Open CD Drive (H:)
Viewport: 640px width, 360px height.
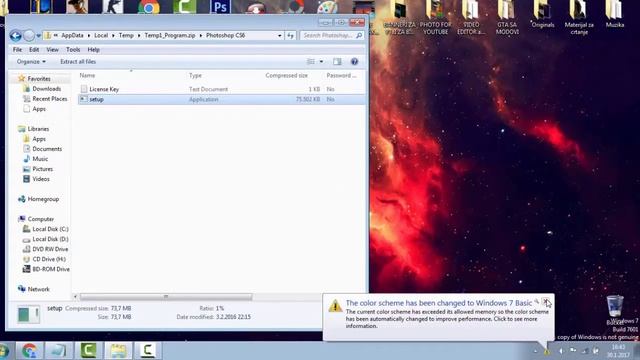point(49,259)
